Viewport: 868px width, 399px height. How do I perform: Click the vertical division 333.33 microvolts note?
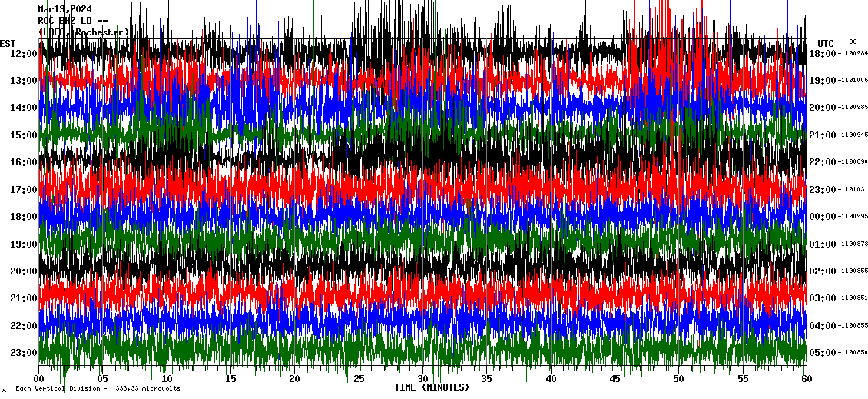[x=98, y=388]
